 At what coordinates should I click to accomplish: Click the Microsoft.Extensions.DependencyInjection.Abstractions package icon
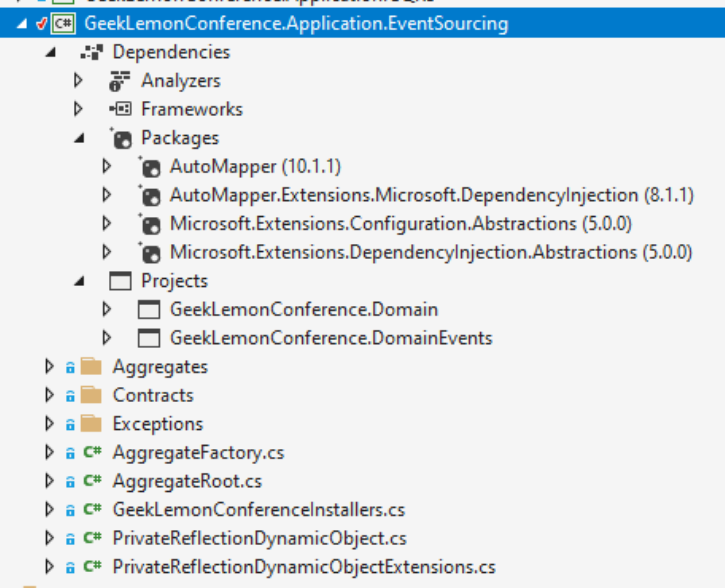[149, 253]
